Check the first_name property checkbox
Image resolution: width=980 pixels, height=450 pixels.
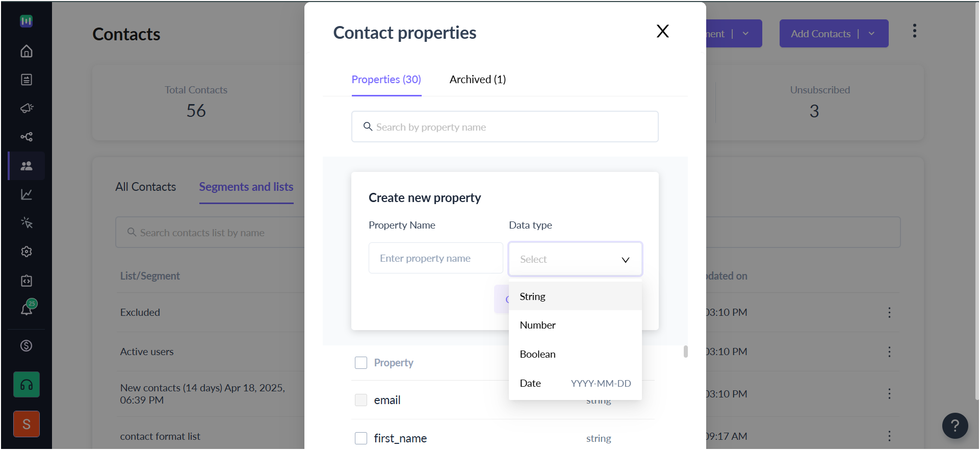tap(361, 438)
